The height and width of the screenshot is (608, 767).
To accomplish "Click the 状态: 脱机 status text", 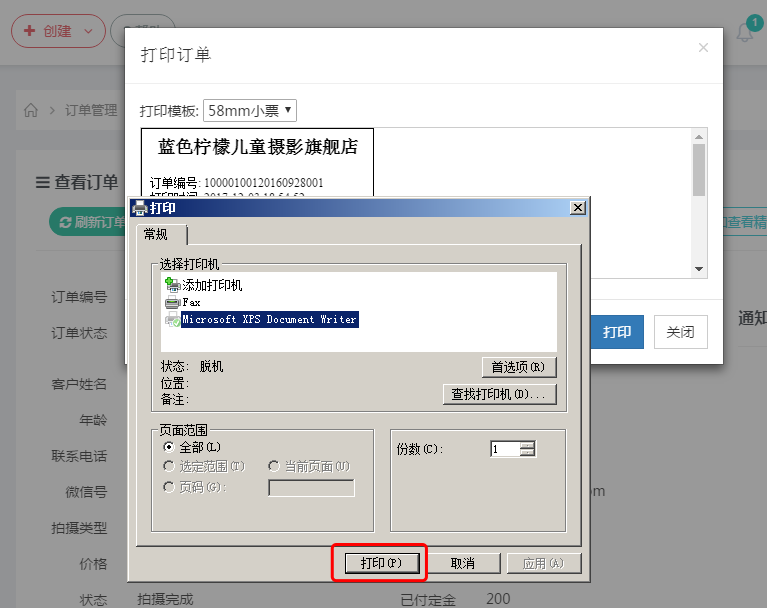I will (192, 366).
